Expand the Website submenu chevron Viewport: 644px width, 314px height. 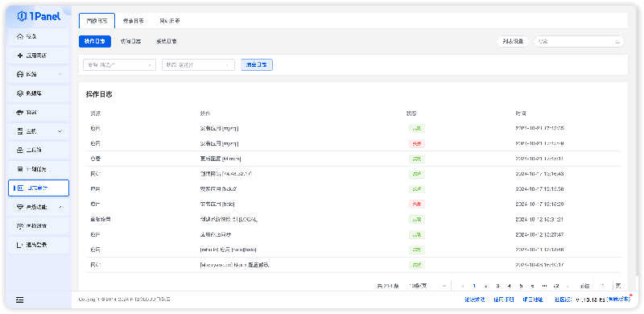pyautogui.click(x=60, y=74)
